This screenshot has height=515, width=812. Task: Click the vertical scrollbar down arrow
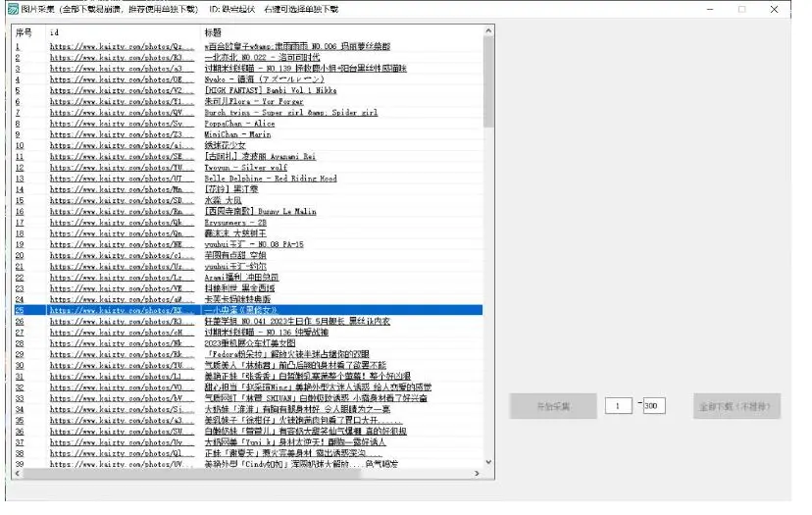[488, 464]
